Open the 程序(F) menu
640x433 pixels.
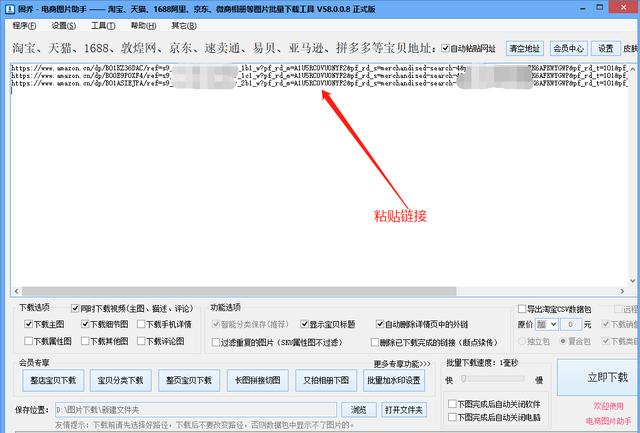[x=25, y=25]
